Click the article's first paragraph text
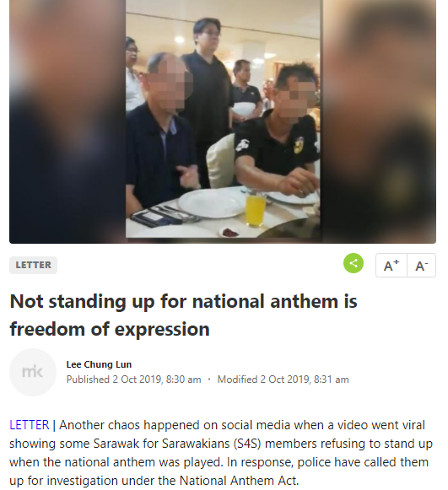This screenshot has height=490, width=448. (x=221, y=453)
